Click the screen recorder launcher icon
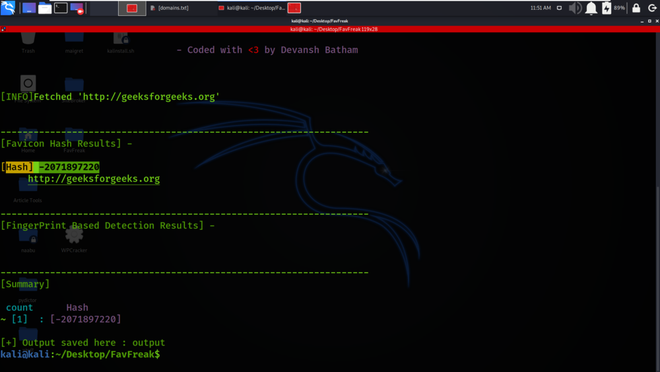The width and height of the screenshot is (660, 372). [x=77, y=8]
